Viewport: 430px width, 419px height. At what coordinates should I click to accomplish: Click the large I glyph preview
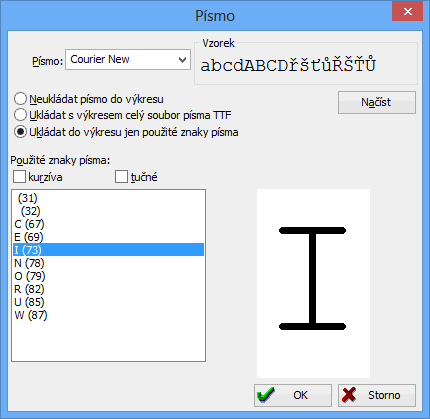point(312,278)
